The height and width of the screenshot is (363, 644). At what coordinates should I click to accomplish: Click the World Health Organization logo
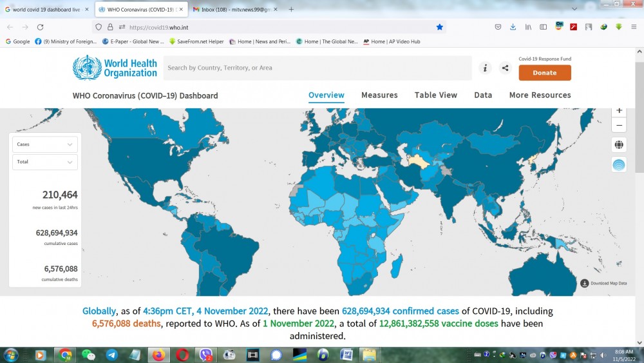coord(115,68)
